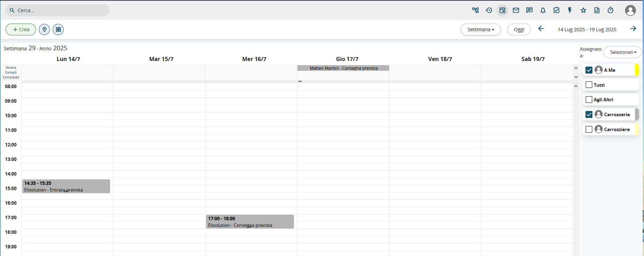Open the history clock icon
644x256 pixels.
pos(489,10)
